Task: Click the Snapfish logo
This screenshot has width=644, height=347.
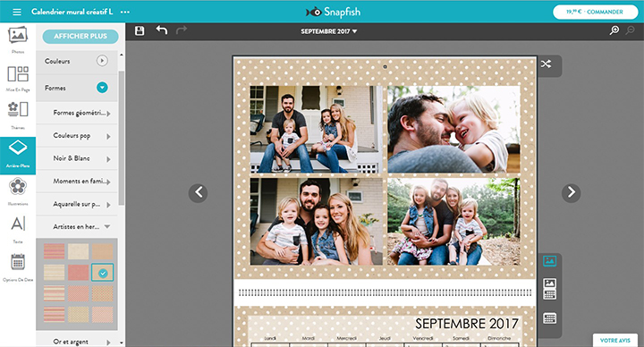Action: (333, 12)
